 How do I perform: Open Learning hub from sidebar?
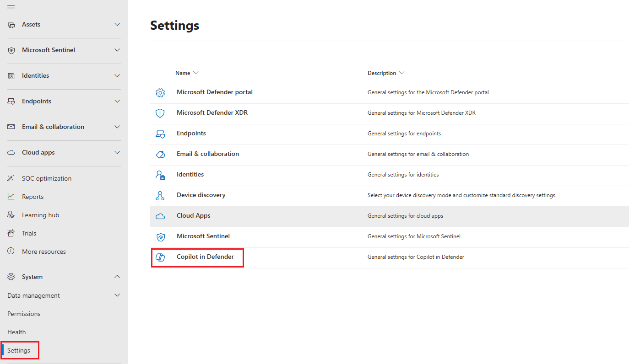click(40, 214)
